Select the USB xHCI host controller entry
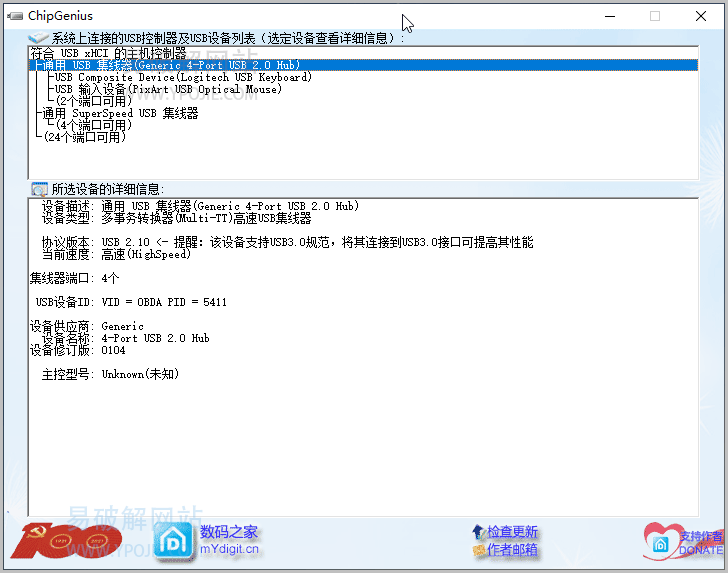 108,53
